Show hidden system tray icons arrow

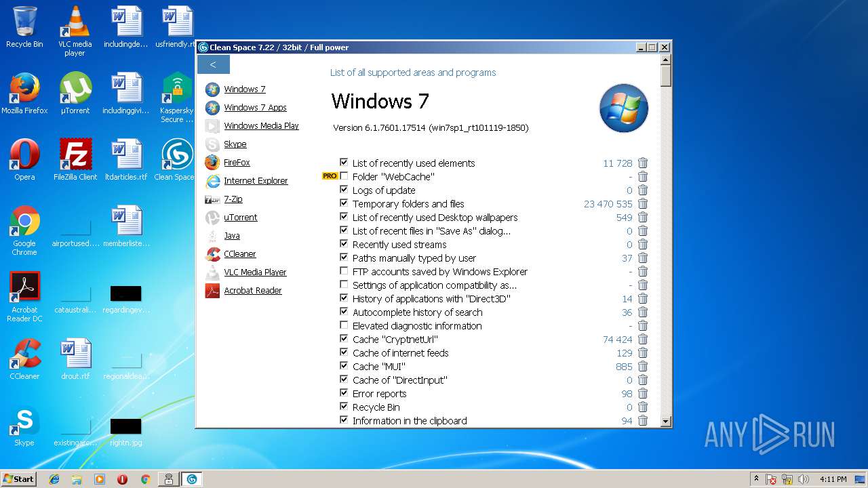tap(756, 479)
